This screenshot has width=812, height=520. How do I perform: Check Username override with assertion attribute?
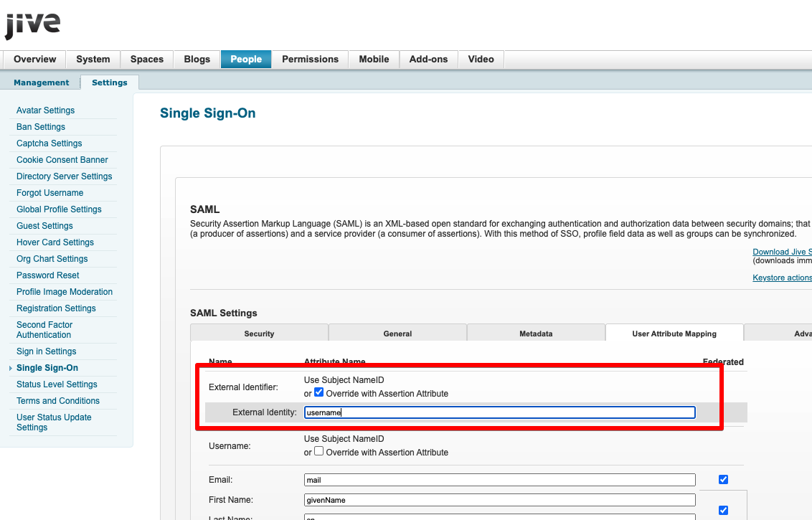tap(319, 451)
